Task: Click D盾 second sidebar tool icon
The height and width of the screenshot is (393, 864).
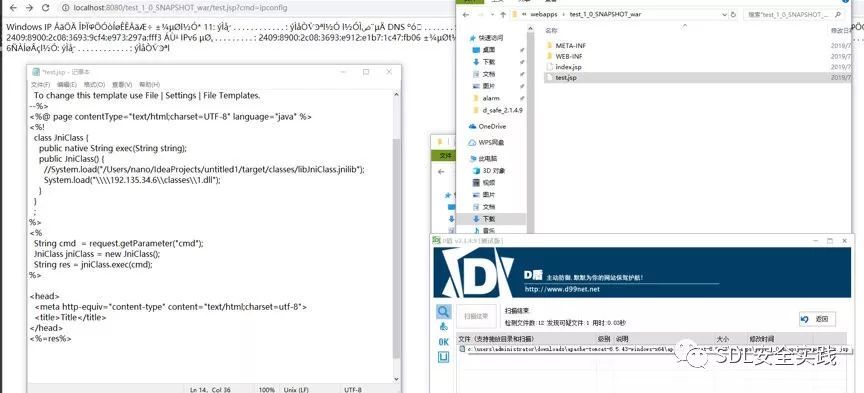Action: click(x=444, y=326)
